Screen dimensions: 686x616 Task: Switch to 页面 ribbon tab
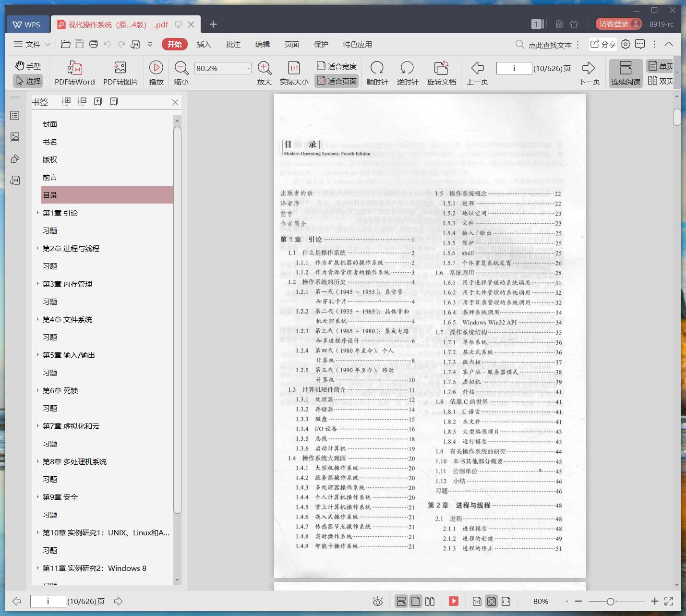[291, 44]
